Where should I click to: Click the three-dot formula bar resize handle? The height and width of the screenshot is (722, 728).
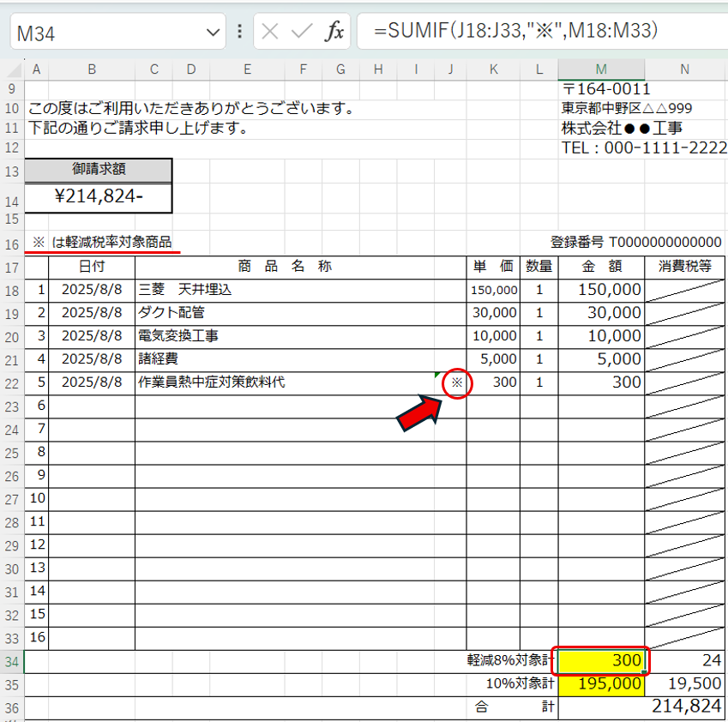[x=239, y=33]
